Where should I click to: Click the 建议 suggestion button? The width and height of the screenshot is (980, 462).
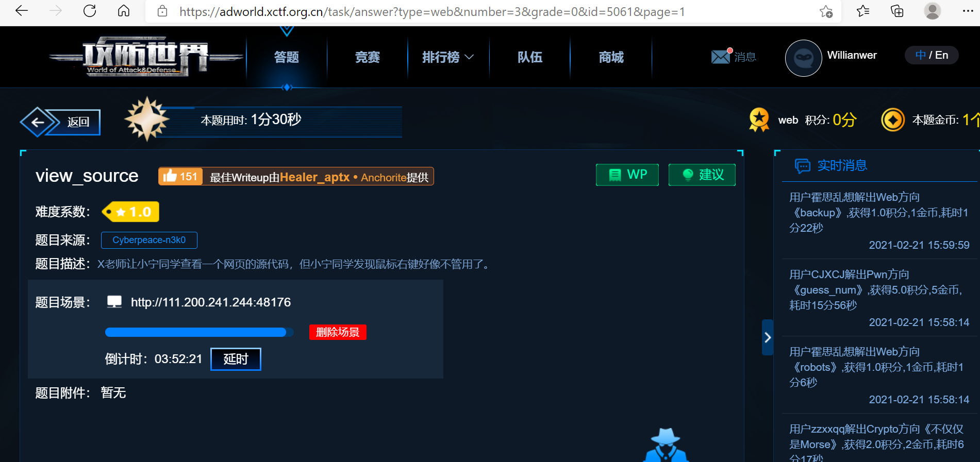(702, 175)
